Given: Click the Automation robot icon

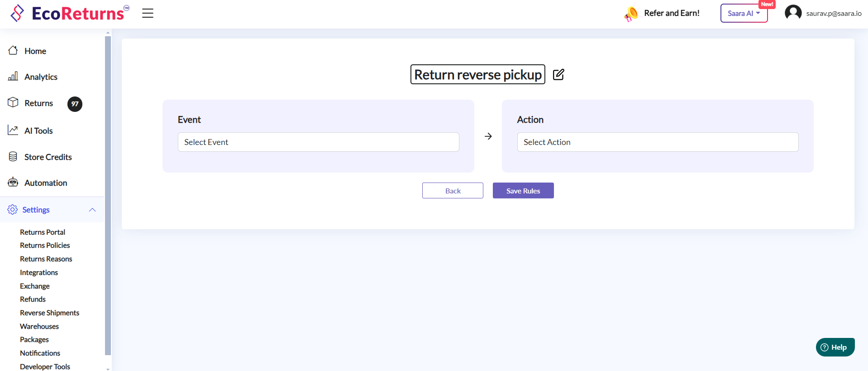Looking at the screenshot, I should (x=13, y=183).
